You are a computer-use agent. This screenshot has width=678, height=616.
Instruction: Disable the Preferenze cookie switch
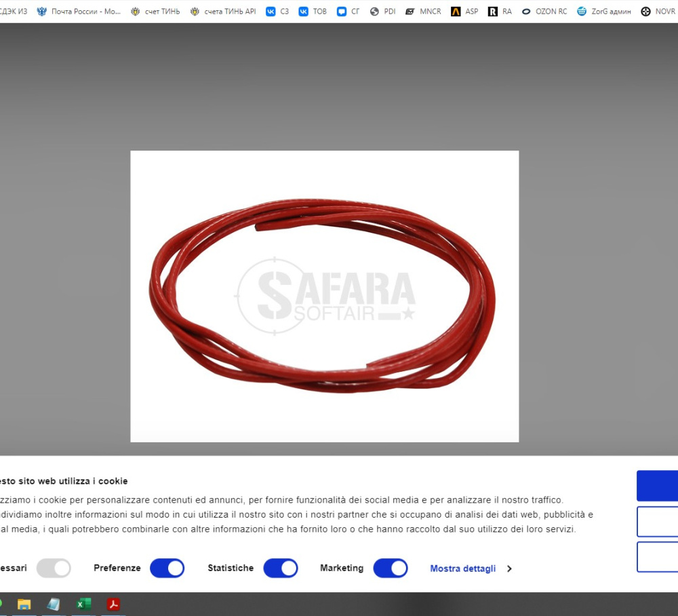pos(167,568)
